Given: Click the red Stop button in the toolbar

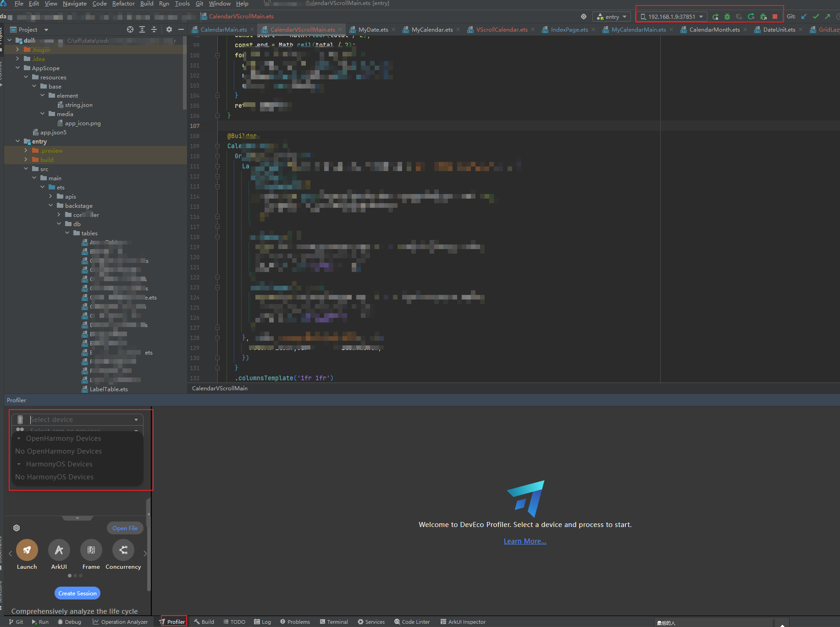Looking at the screenshot, I should click(x=775, y=17).
